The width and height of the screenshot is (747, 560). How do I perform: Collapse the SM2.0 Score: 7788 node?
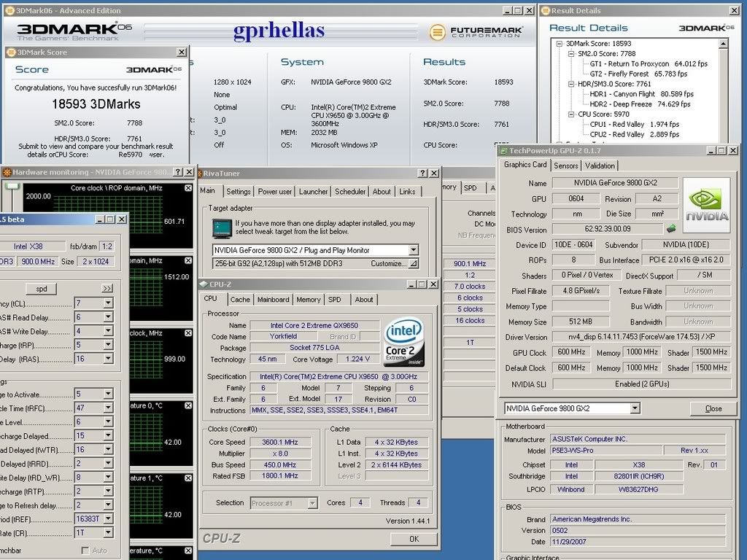(571, 54)
